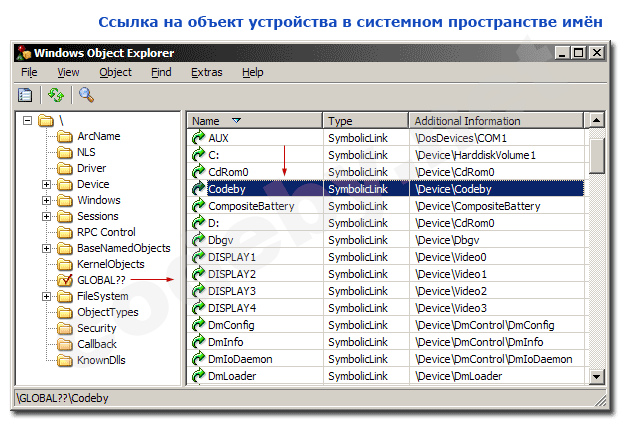The width and height of the screenshot is (621, 422).
Task: Click the \DosDevices\COM1 cell
Action: pos(461,138)
